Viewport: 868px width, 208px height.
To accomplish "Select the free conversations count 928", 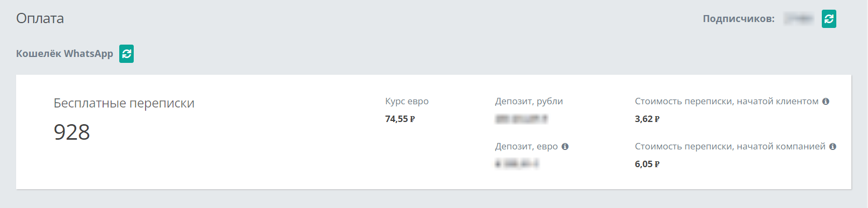I will (72, 132).
